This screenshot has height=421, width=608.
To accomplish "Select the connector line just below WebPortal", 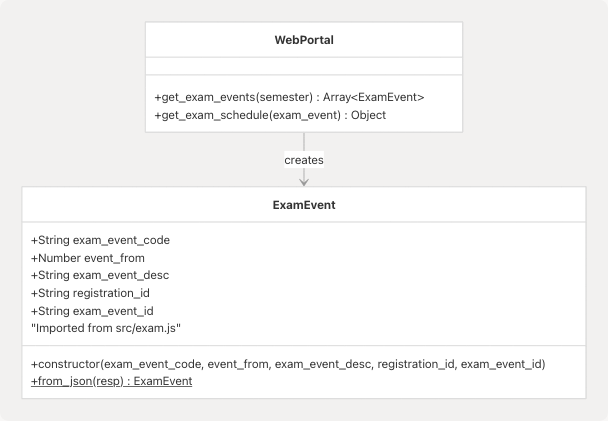I will pyautogui.click(x=304, y=140).
